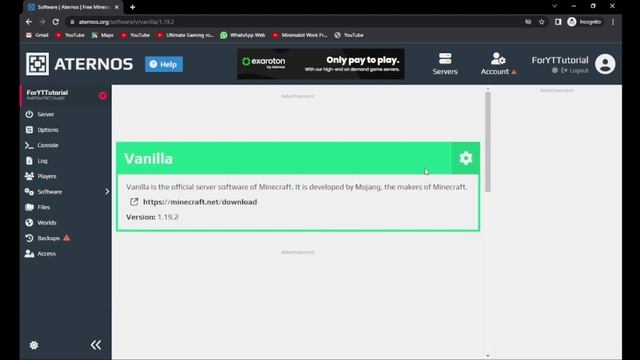Open a new browser tab
Screen dimensions: 640x360
point(133,7)
